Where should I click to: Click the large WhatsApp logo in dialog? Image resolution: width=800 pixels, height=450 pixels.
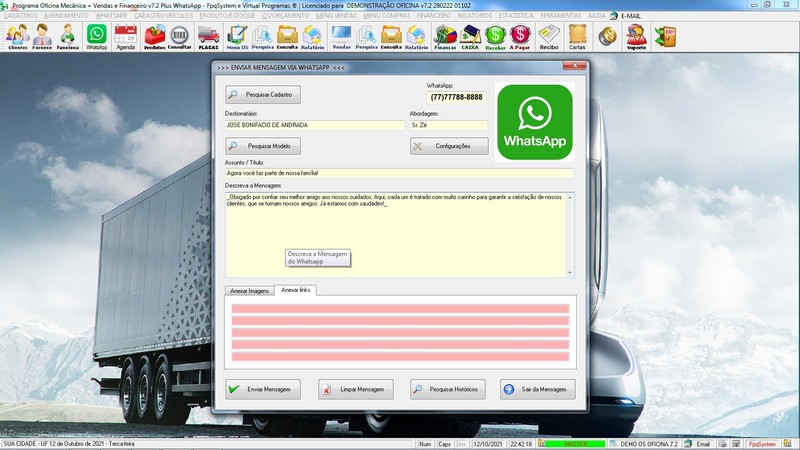[x=535, y=122]
